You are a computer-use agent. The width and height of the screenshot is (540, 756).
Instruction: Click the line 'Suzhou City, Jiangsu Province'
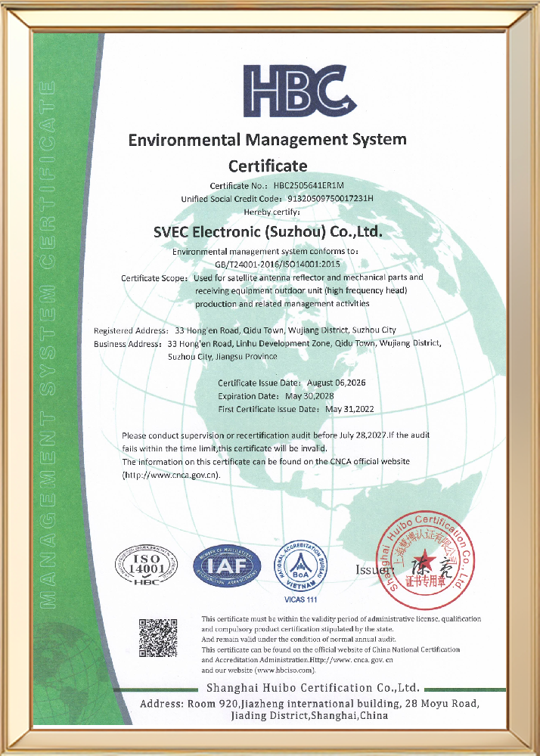[x=222, y=358]
